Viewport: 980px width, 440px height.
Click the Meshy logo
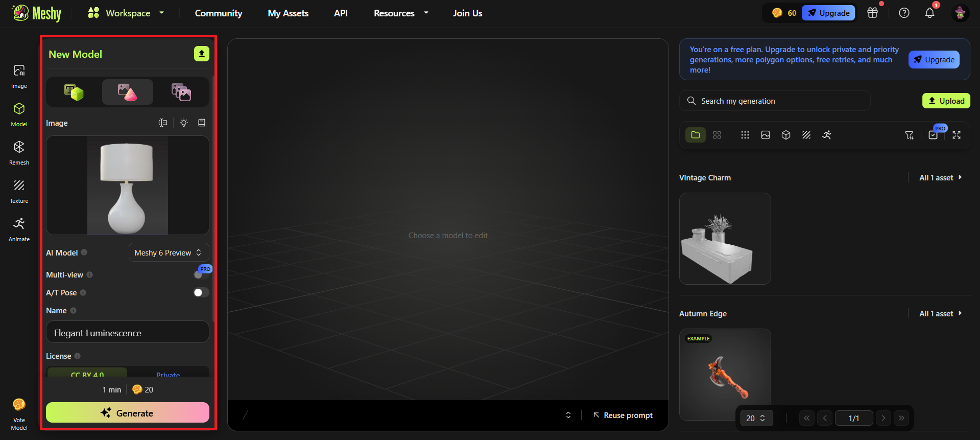coord(37,13)
